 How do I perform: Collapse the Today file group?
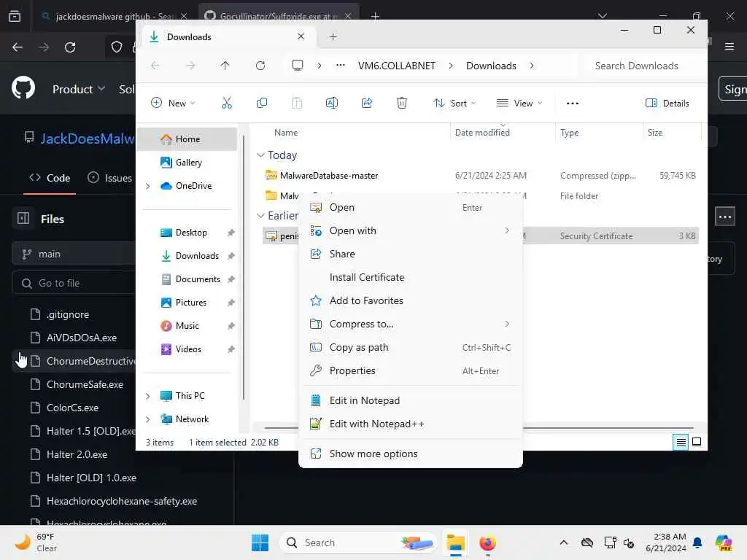point(260,155)
